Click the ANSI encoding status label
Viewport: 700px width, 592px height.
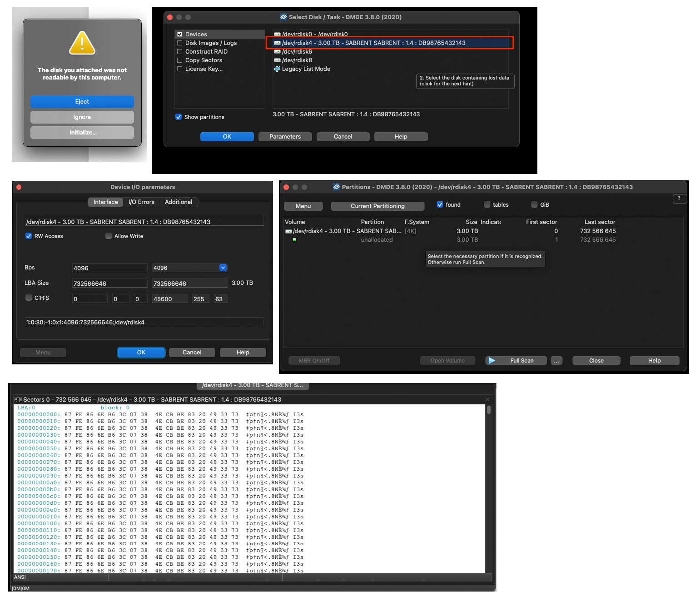pyautogui.click(x=20, y=577)
